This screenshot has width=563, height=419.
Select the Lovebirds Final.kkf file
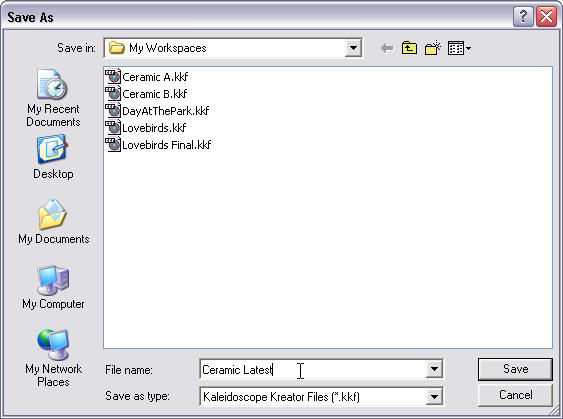pyautogui.click(x=158, y=145)
